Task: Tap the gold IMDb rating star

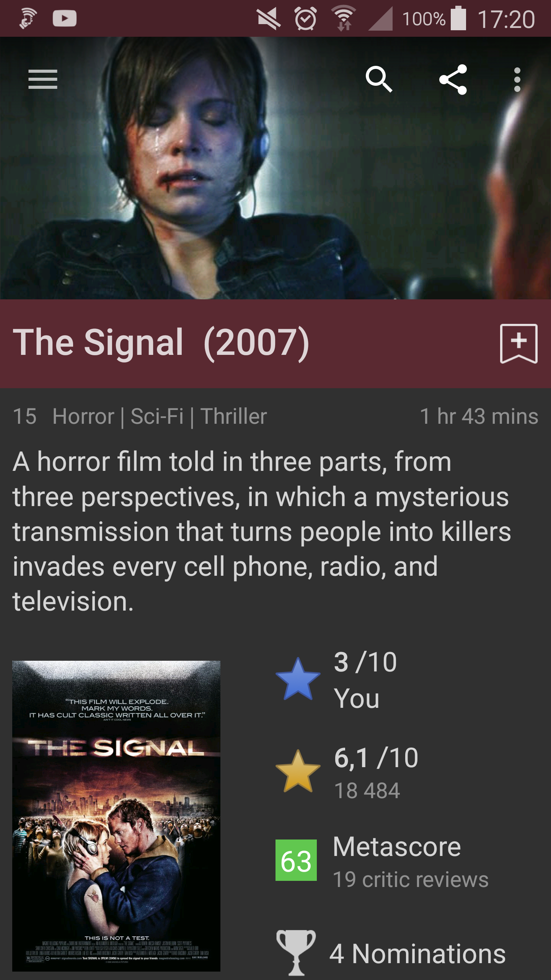Action: (298, 771)
